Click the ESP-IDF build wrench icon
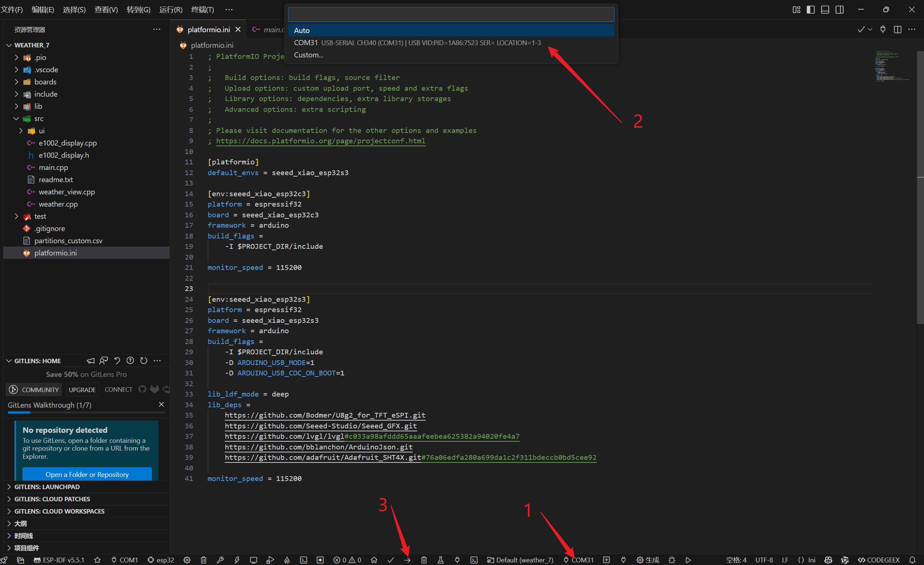Image resolution: width=924 pixels, height=565 pixels. [x=220, y=560]
